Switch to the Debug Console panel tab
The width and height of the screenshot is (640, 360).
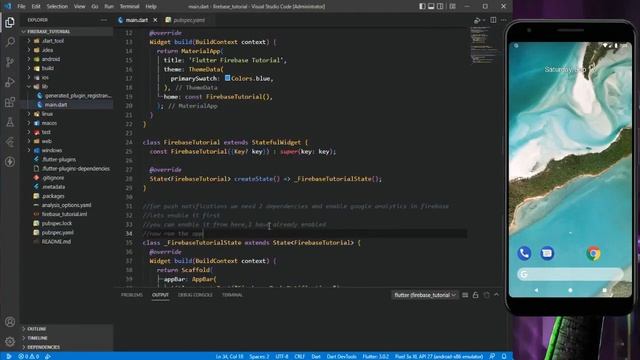click(195, 295)
